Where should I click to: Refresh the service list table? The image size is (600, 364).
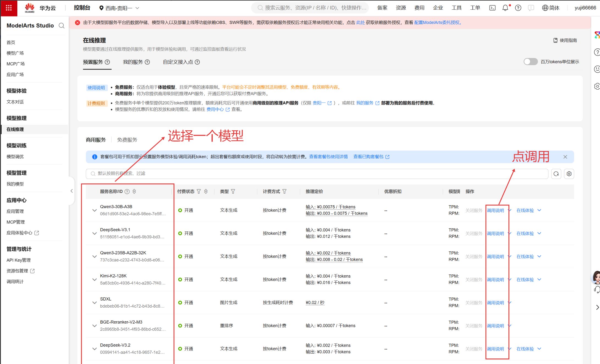point(556,174)
